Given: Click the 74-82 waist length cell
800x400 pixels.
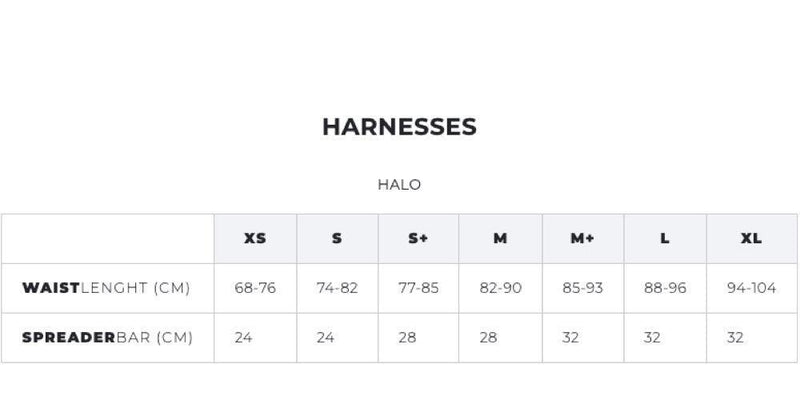Looking at the screenshot, I should click(x=337, y=288).
